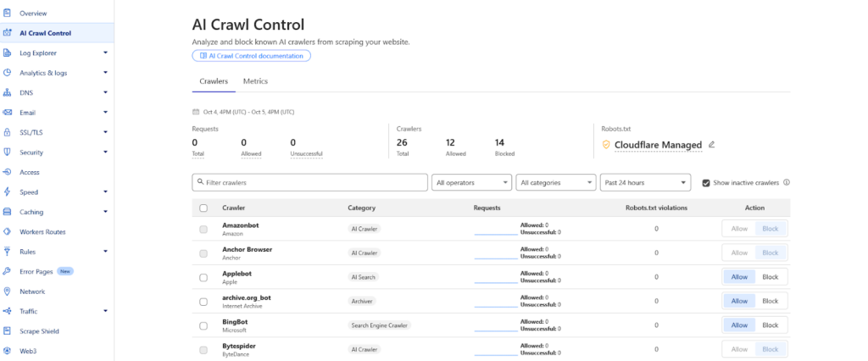This screenshot has width=868, height=361.
Task: Open the All operators dropdown
Action: [x=471, y=182]
